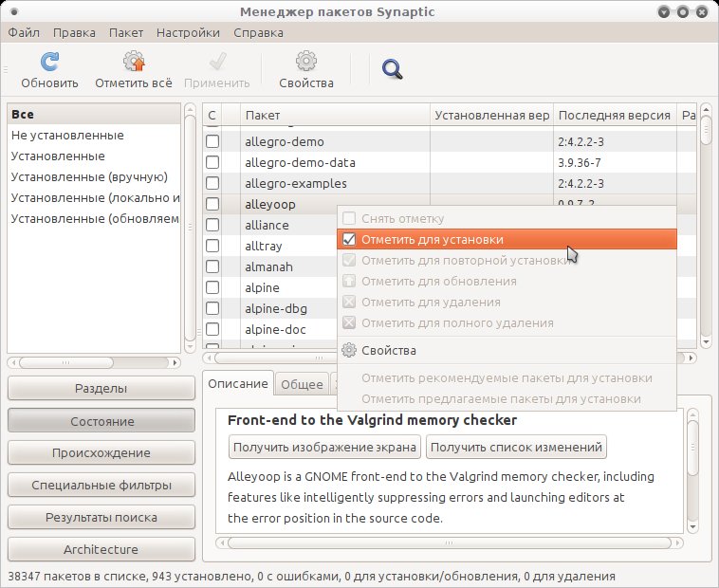Image resolution: width=719 pixels, height=588 pixels.
Task: Click the gear icon beside context-menu Свойства
Action: pyautogui.click(x=349, y=351)
